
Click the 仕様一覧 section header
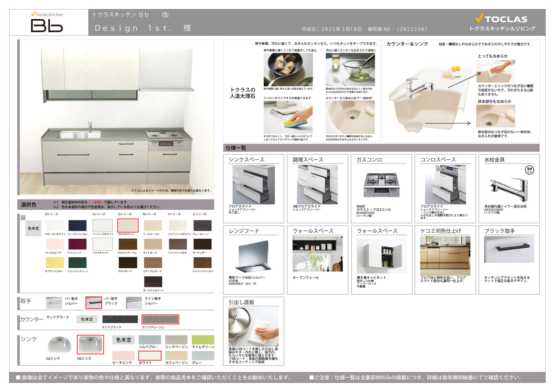(381, 148)
